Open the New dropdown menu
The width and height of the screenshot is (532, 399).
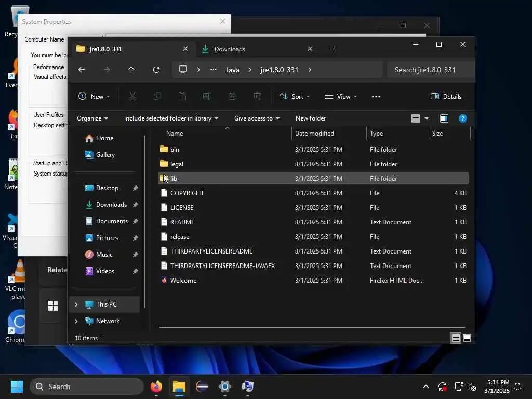click(x=94, y=96)
